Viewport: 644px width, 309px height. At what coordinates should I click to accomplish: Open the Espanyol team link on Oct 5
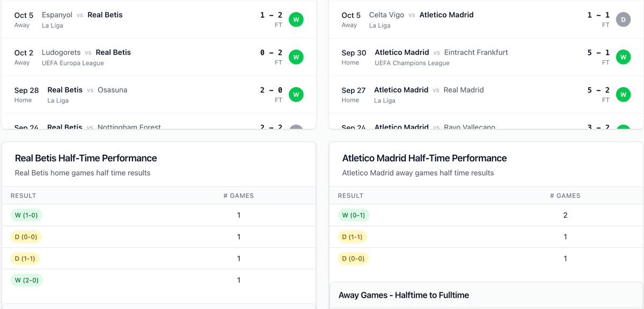(57, 15)
